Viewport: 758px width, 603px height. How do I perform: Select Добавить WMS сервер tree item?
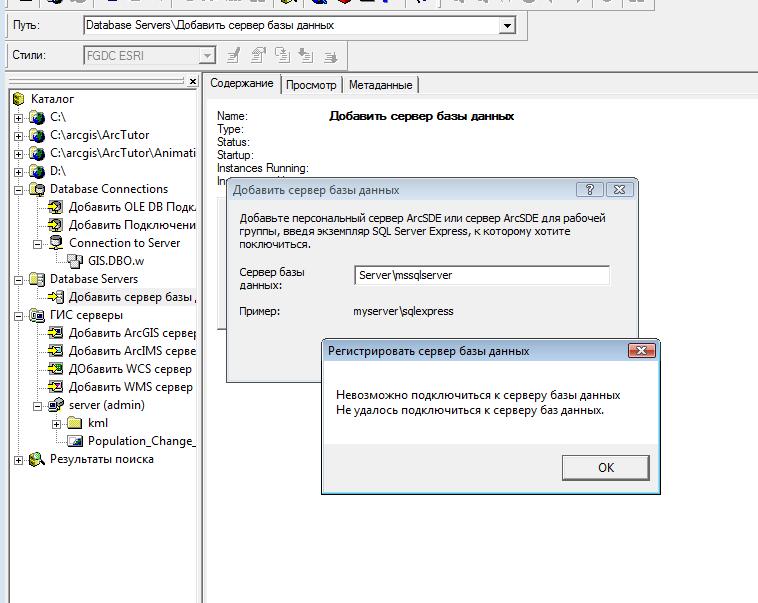pos(131,387)
